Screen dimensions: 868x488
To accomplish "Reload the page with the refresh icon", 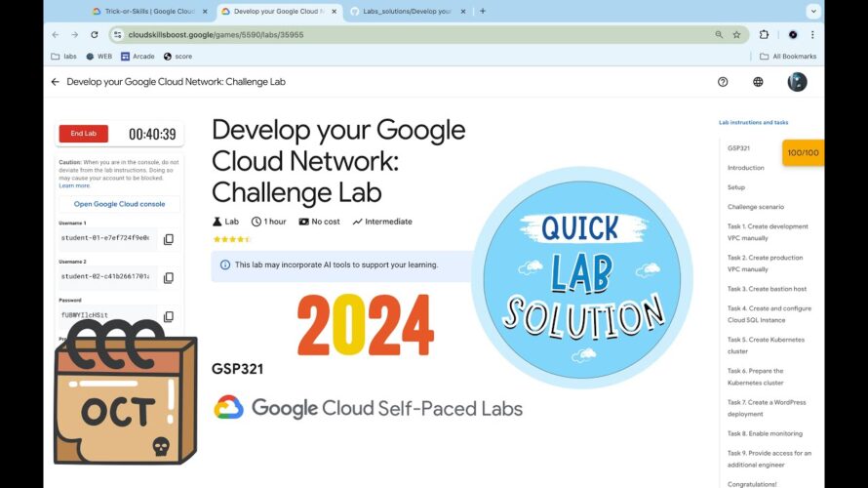I will [94, 34].
